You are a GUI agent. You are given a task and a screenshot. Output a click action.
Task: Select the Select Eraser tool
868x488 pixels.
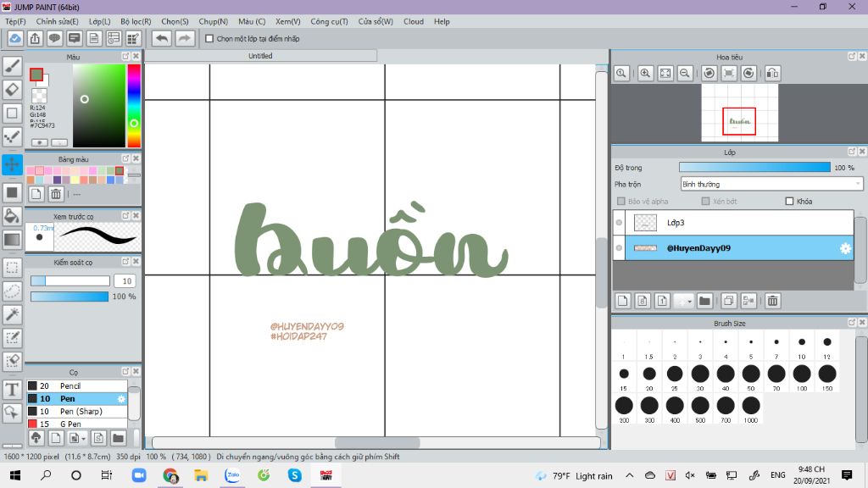12,361
